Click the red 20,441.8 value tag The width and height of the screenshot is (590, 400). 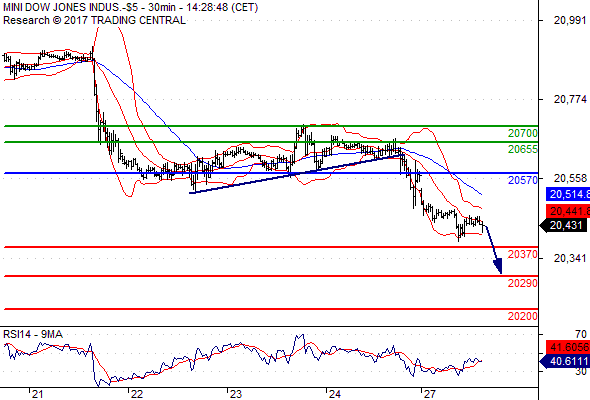click(x=568, y=211)
